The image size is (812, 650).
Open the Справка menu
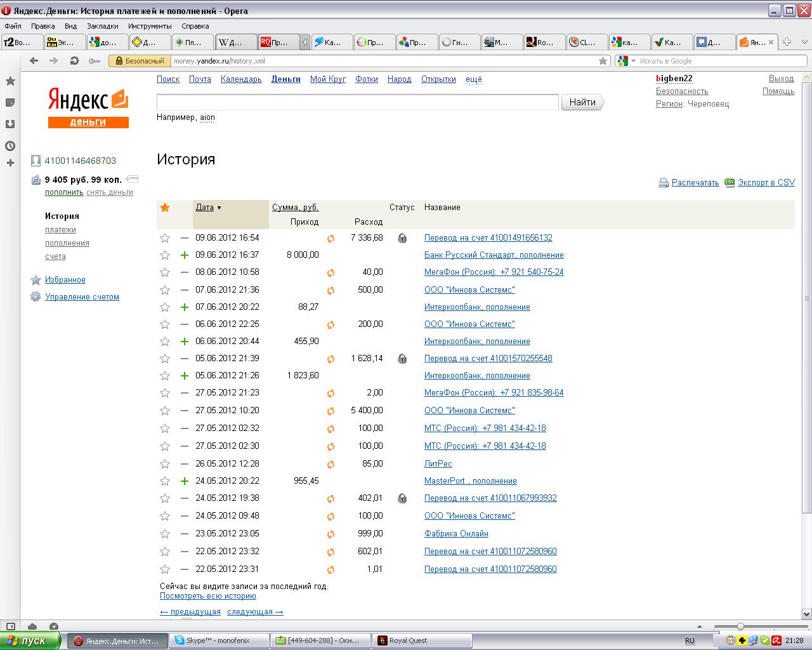pos(195,26)
